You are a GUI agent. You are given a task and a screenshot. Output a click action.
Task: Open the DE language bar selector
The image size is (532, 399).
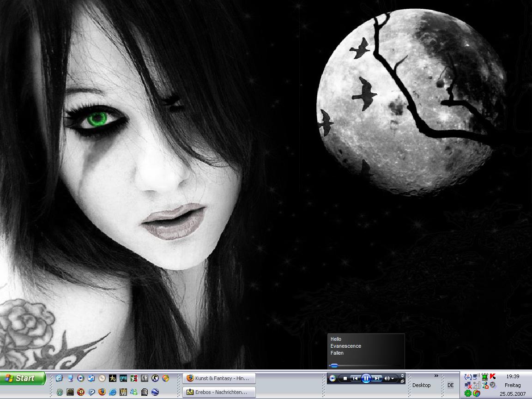(x=451, y=385)
